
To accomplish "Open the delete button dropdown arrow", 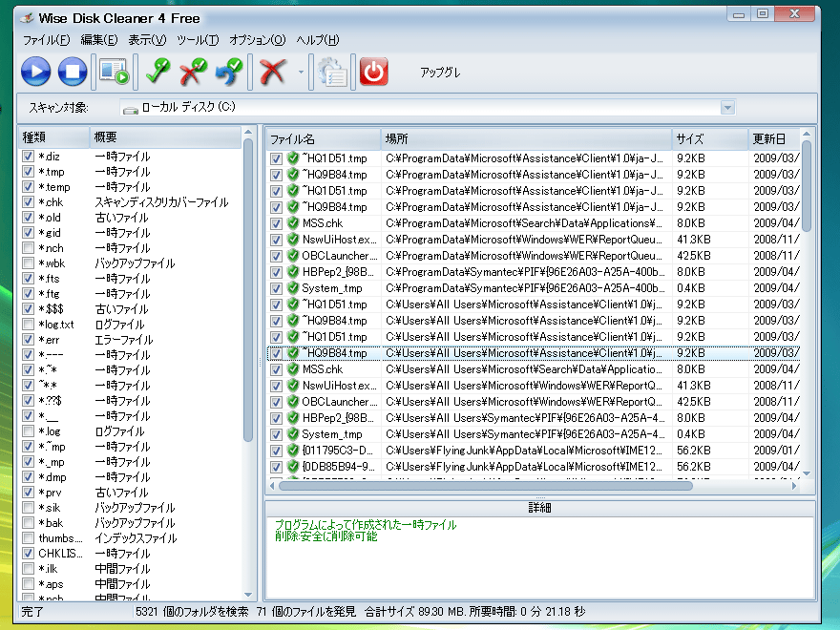I will tap(301, 72).
